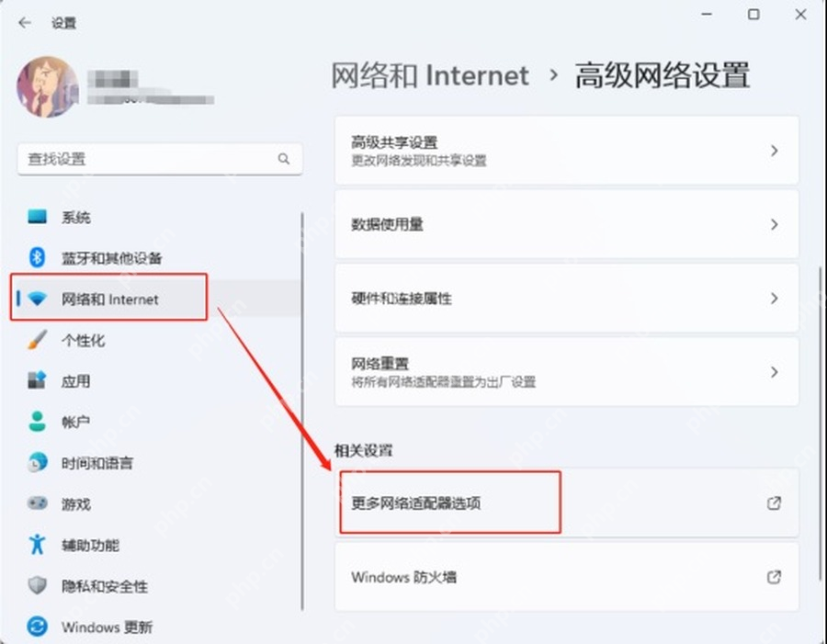Click the back arrow in Settings
Image resolution: width=827 pixels, height=644 pixels.
(x=24, y=23)
